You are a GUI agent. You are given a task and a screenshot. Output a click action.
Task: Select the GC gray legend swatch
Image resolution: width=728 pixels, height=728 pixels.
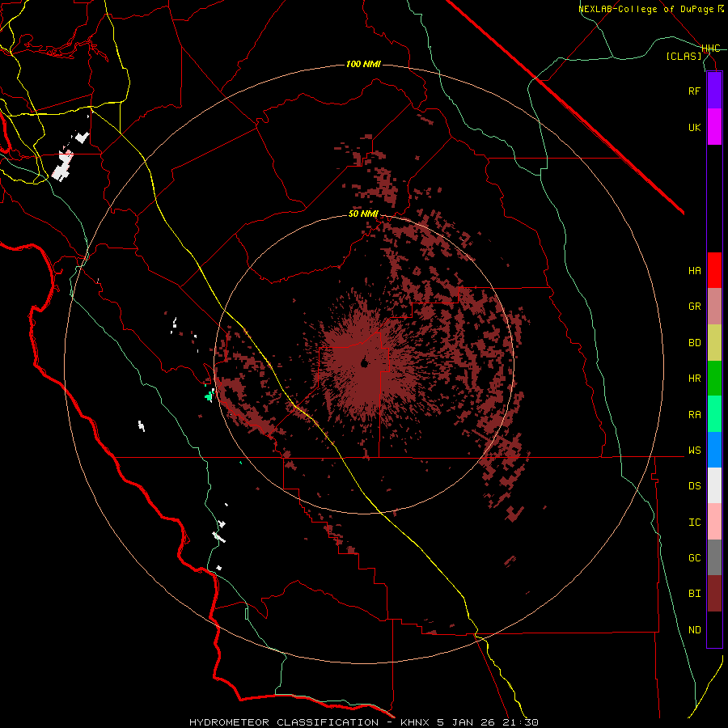click(714, 557)
